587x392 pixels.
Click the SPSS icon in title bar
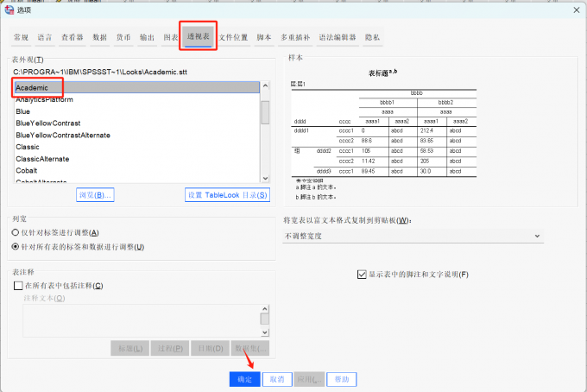[x=9, y=10]
